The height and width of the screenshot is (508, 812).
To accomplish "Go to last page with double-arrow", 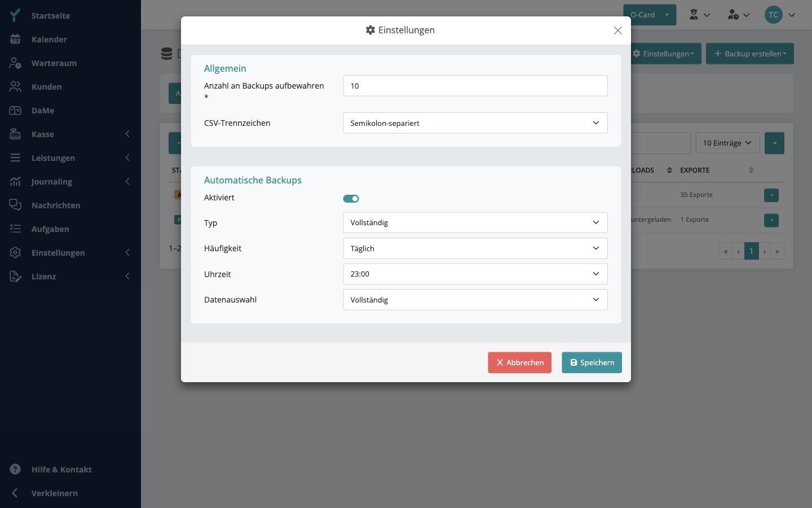I will pyautogui.click(x=777, y=252).
